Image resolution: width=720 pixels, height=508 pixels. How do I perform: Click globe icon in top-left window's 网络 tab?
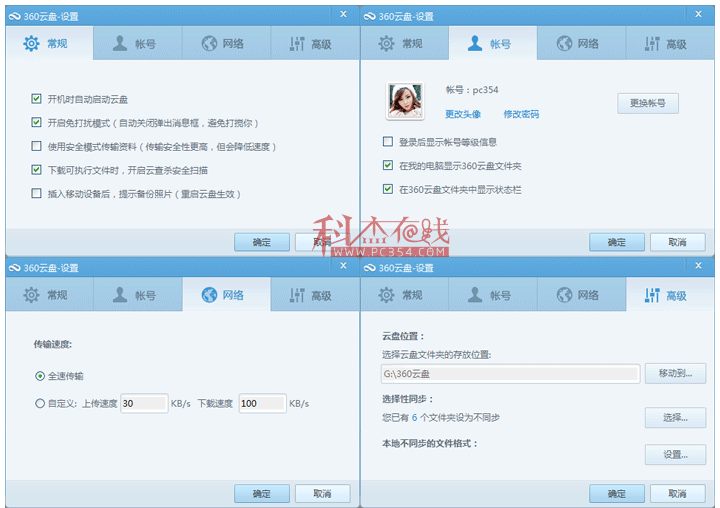(x=209, y=44)
